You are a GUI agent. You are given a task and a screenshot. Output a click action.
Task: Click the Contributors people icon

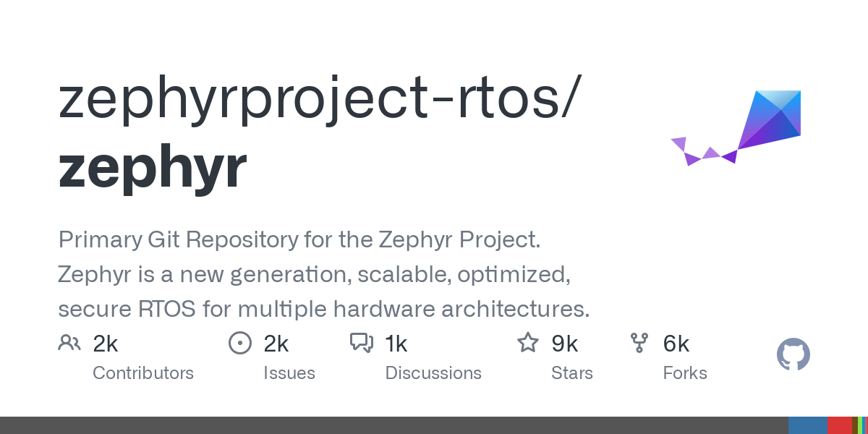point(69,343)
